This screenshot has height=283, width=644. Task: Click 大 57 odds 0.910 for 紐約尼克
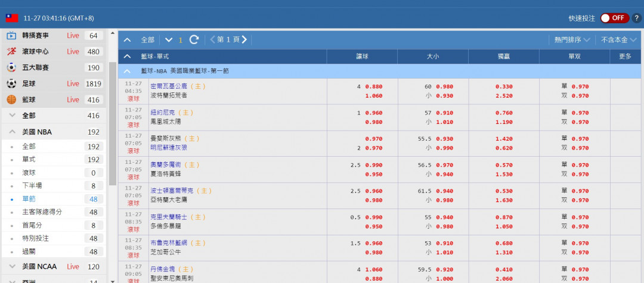click(x=445, y=113)
